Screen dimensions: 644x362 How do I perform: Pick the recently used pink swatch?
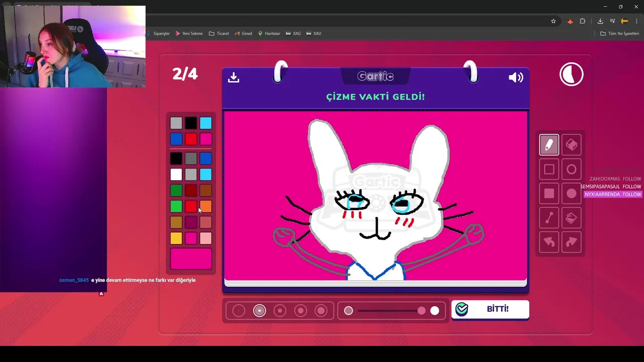click(206, 139)
